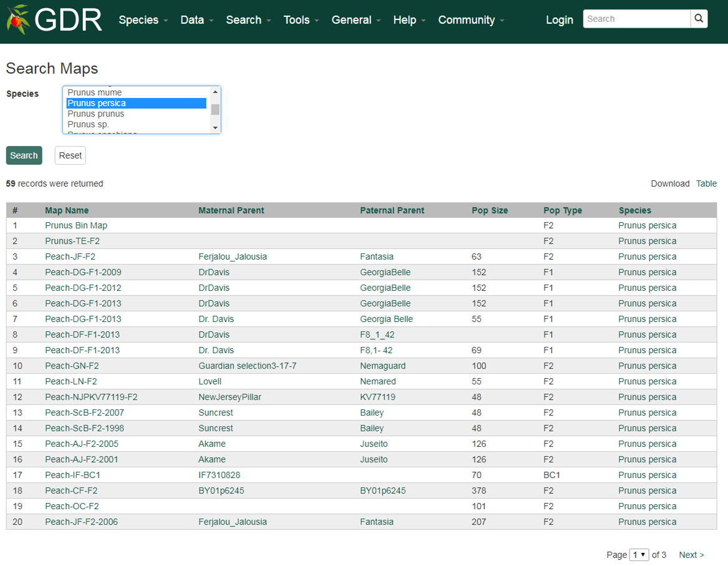Open the Peach-AJ-F2-2001 map link
Viewport: 728px width, 566px height.
[81, 460]
